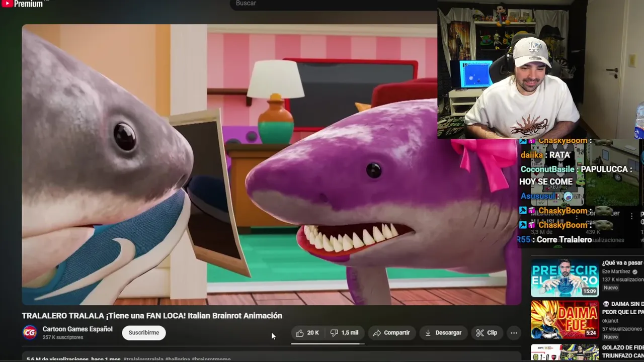Click the Corre Tralalero chat message

[x=554, y=240]
